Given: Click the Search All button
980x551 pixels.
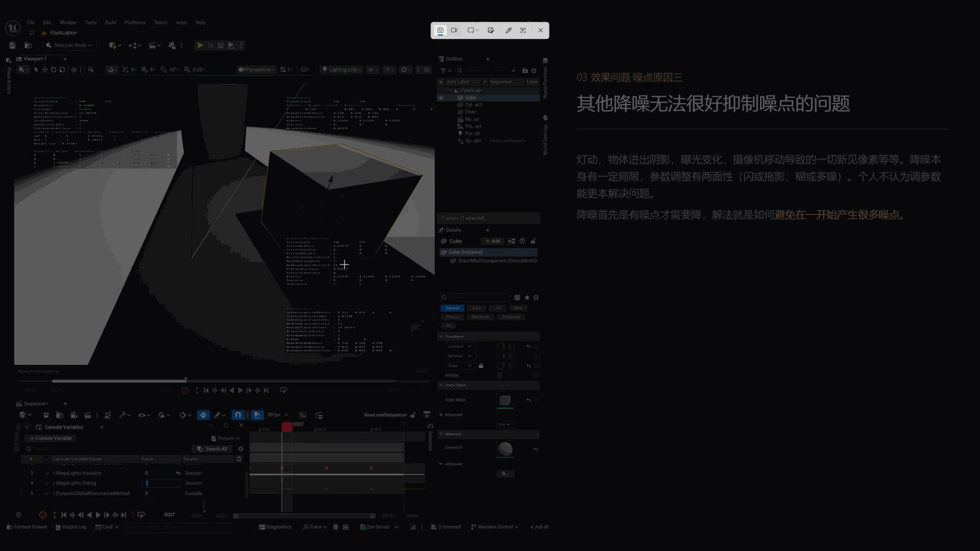Looking at the screenshot, I should [212, 449].
